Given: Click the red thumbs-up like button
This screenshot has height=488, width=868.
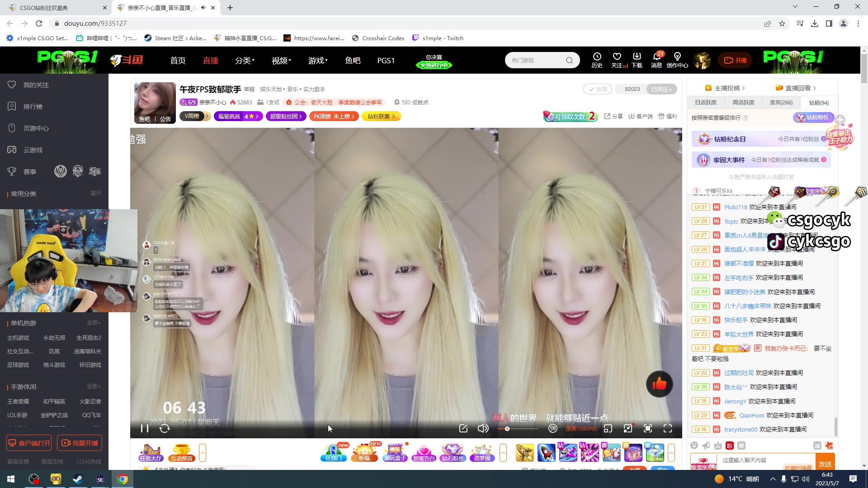Looking at the screenshot, I should tap(659, 384).
